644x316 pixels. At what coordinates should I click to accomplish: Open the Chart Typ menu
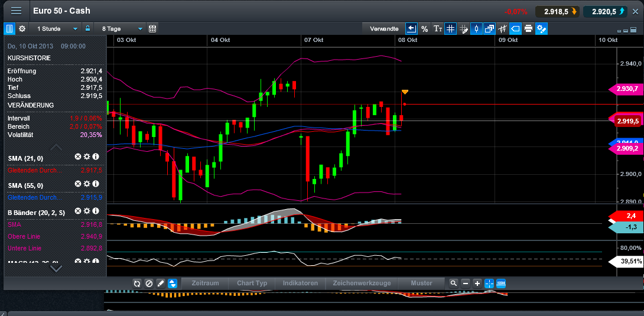tap(252, 283)
